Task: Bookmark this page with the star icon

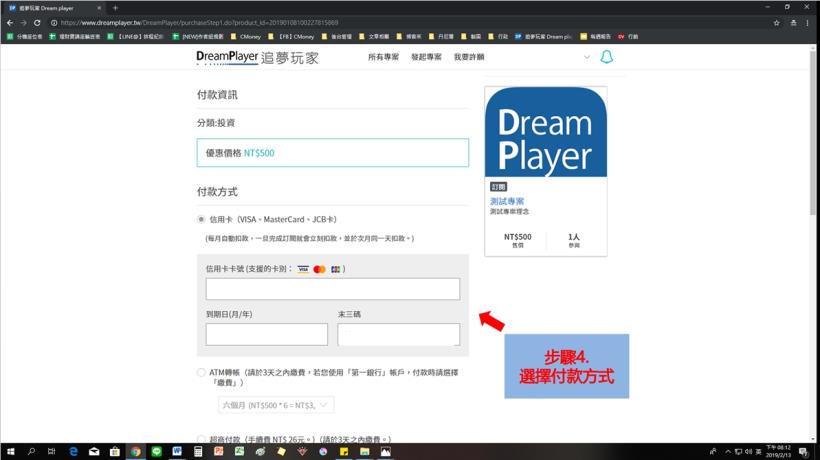Action: (x=777, y=23)
